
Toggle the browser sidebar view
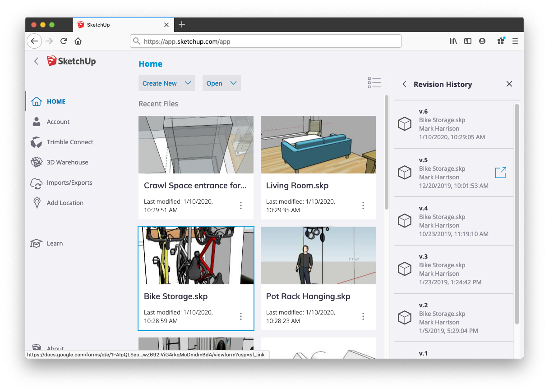468,41
